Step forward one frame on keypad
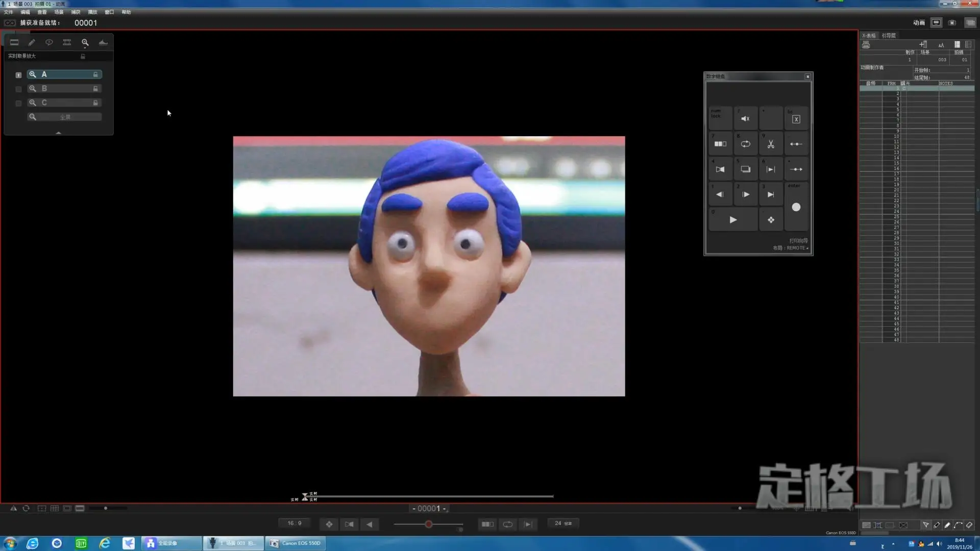 point(746,194)
